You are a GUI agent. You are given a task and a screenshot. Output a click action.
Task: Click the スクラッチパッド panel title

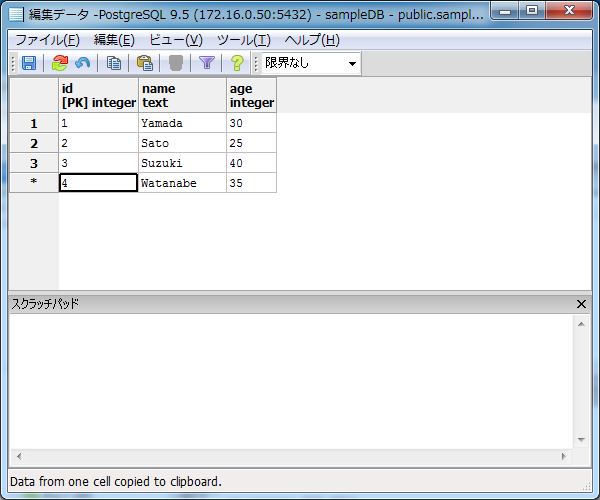pos(45,304)
